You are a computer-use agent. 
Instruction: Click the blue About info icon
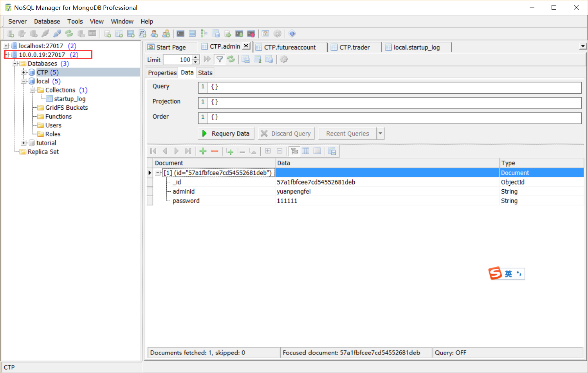click(x=292, y=34)
